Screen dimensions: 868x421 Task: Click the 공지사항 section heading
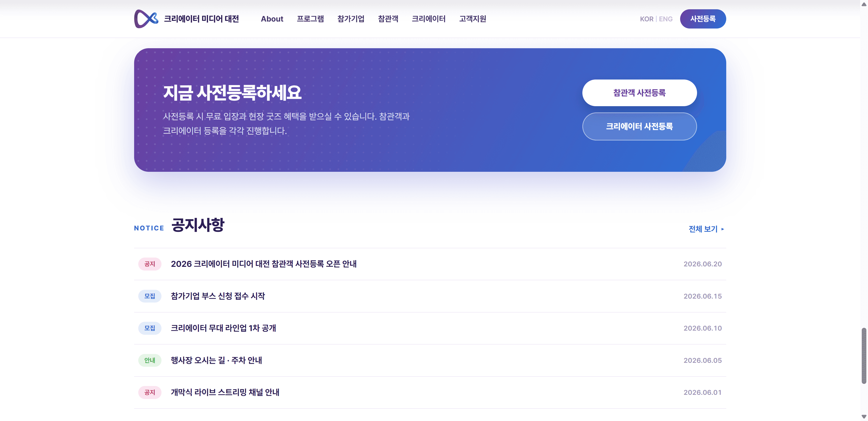(x=198, y=225)
